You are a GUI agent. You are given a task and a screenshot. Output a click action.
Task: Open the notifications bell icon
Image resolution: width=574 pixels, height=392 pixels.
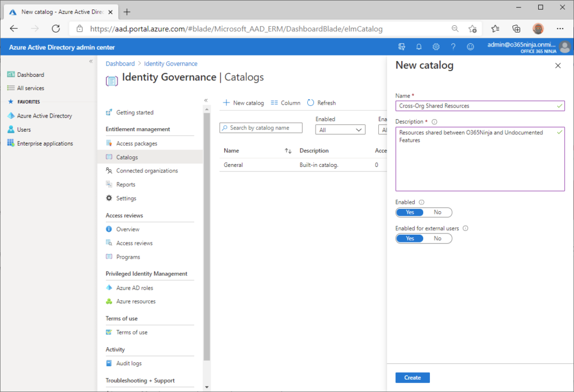[x=419, y=47]
